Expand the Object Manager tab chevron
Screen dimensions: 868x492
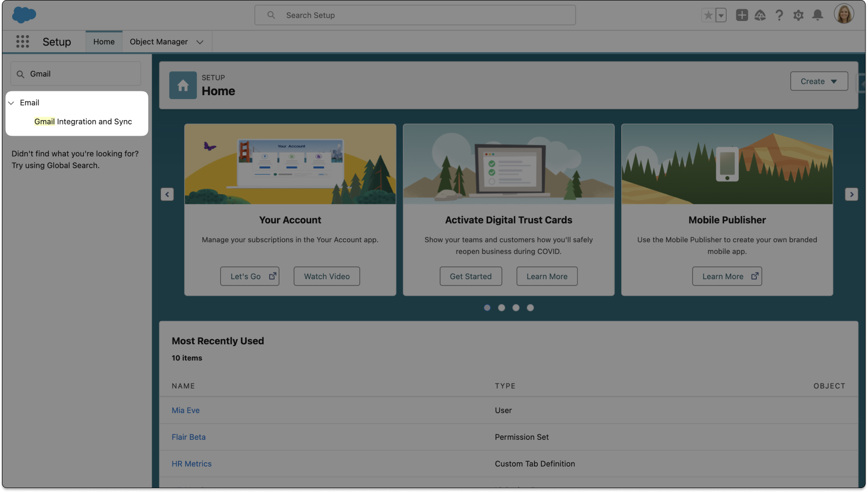coord(200,42)
